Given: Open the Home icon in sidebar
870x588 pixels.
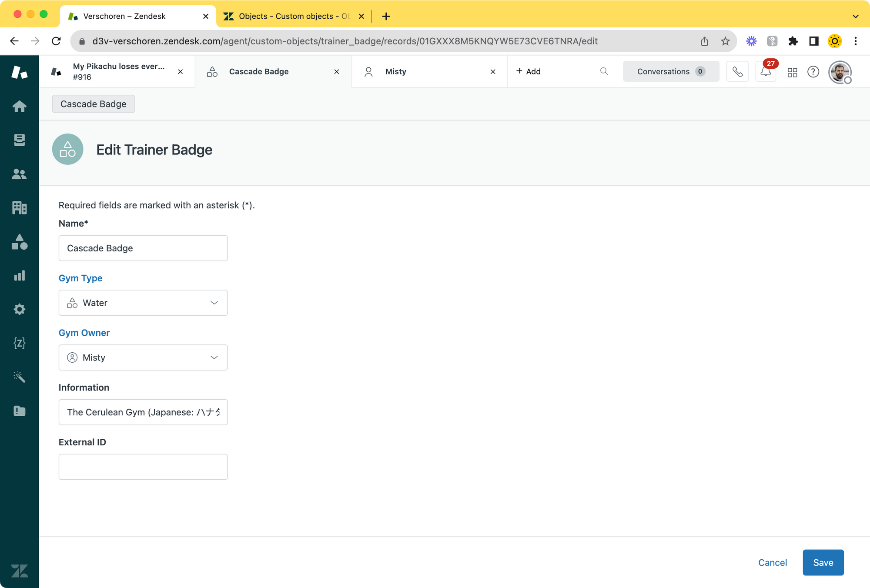Looking at the screenshot, I should point(19,106).
